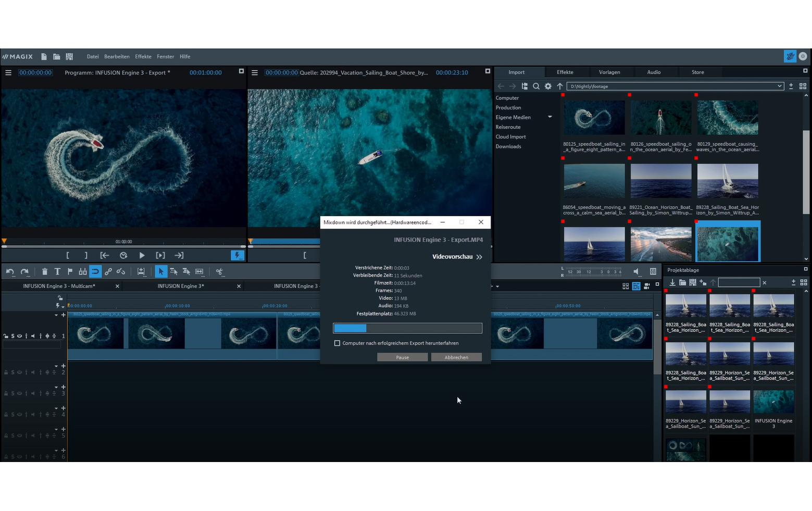Switch to the Vorlagen tab
812x511 pixels.
[609, 72]
